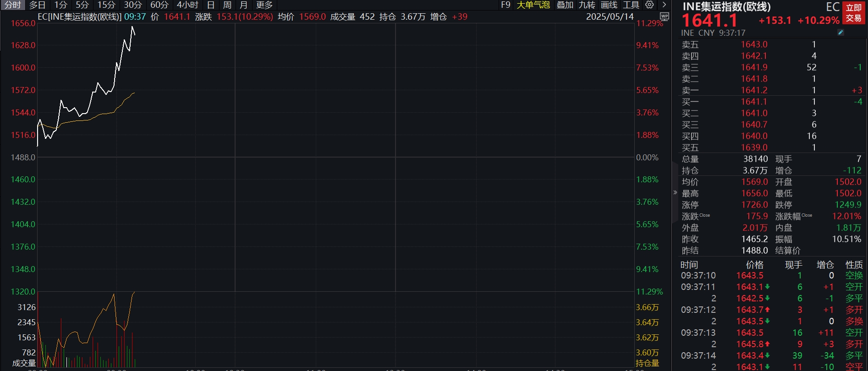Viewport: 868px width, 371px height.
Task: Open the 画线 drawing tools
Action: coord(609,5)
